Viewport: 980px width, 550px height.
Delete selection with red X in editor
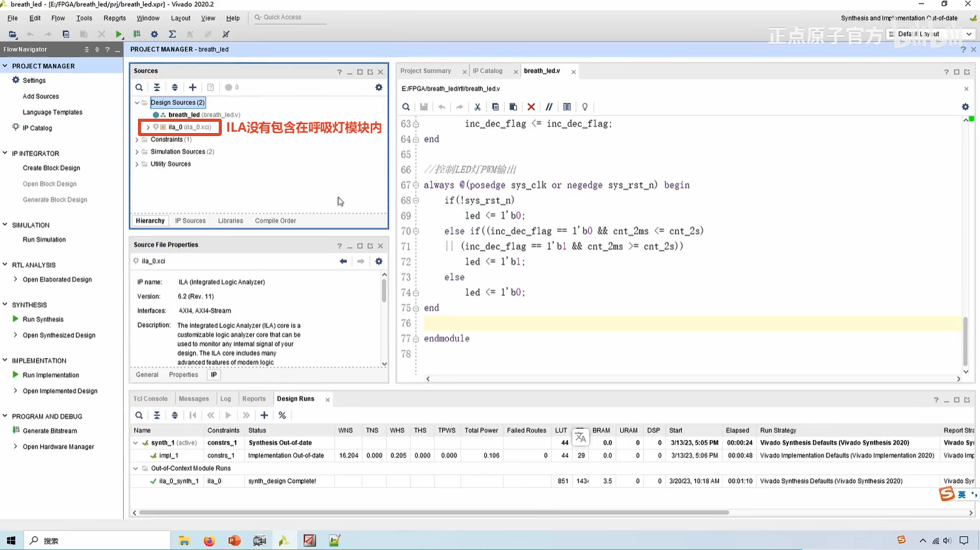pyautogui.click(x=531, y=107)
